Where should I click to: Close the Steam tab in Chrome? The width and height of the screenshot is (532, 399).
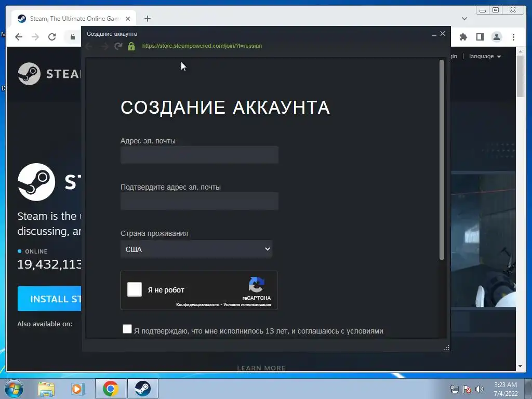coord(128,19)
